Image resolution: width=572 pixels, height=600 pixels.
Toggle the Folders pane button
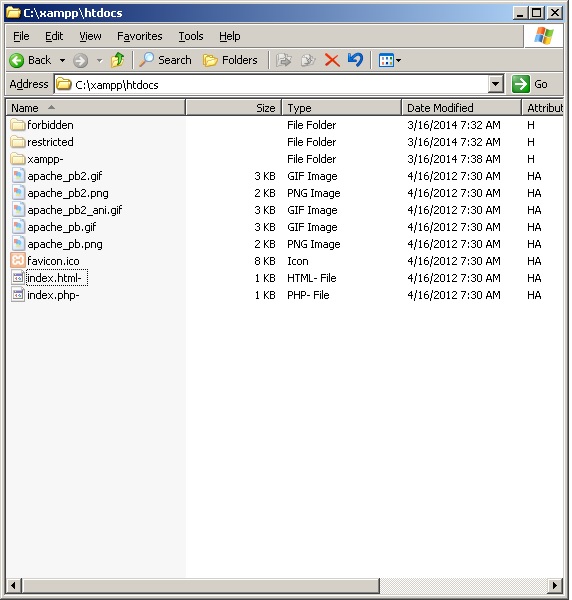(230, 60)
